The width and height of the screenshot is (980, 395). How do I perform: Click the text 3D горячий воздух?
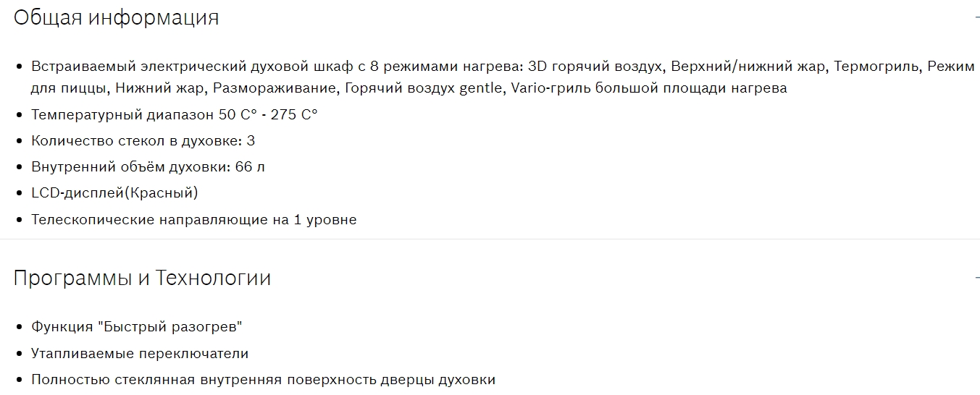(596, 67)
